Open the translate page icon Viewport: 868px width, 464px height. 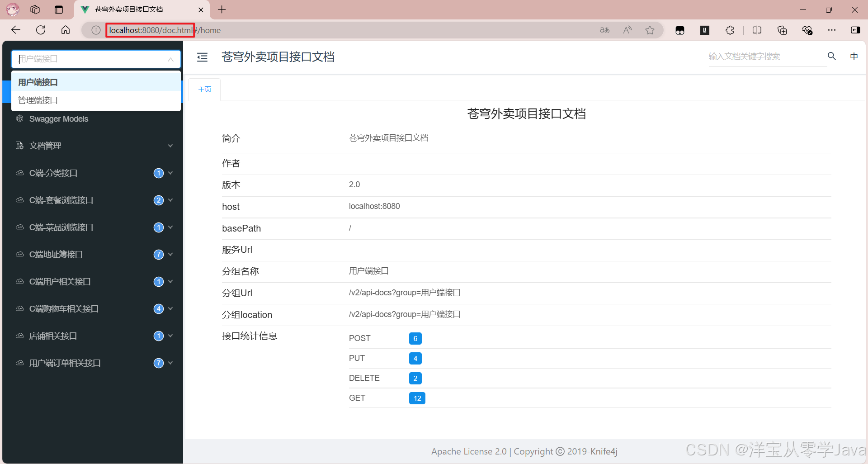tap(604, 30)
